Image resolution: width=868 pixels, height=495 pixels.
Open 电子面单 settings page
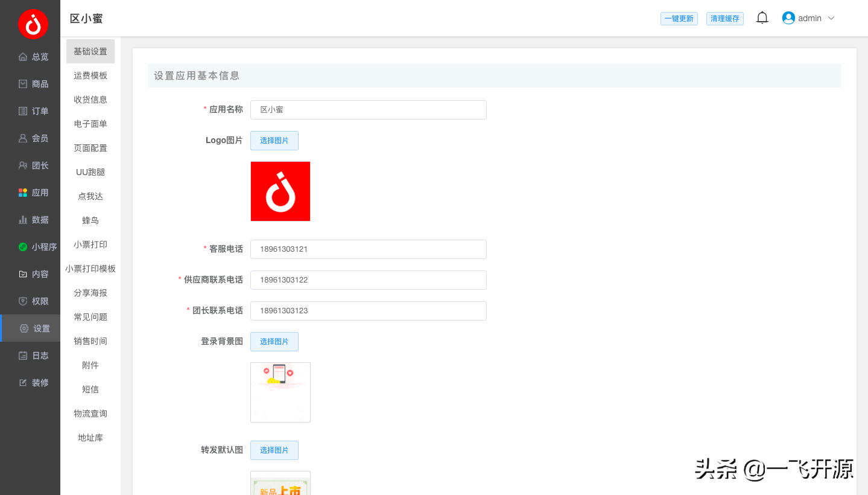90,124
